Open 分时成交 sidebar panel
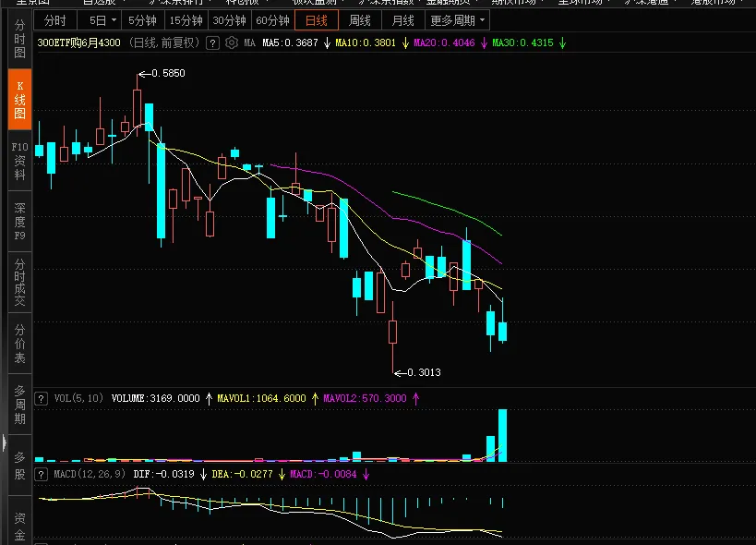 (19, 282)
